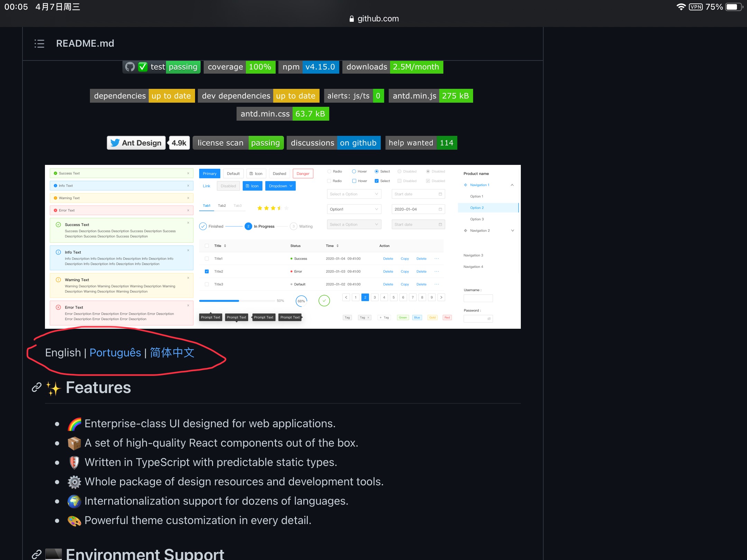Open the README outline icon
Screen dimensions: 747x560
pyautogui.click(x=39, y=44)
